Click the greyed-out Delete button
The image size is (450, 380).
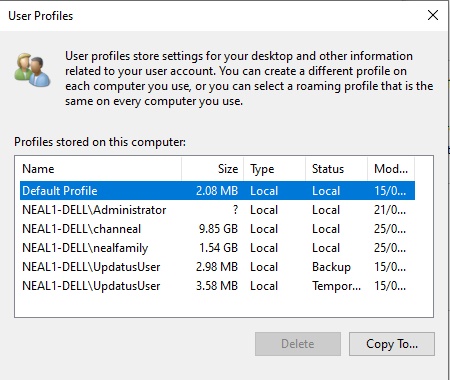click(x=298, y=344)
